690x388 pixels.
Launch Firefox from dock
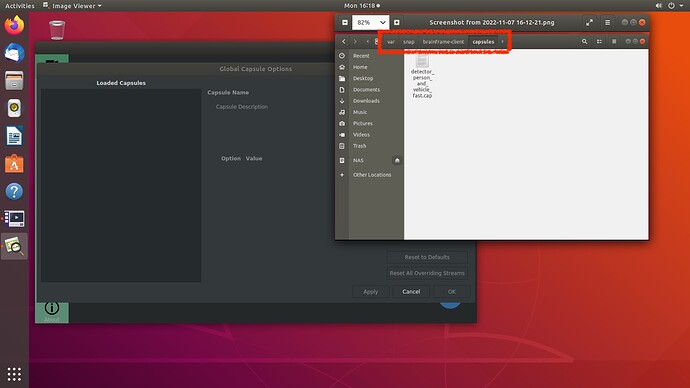coord(14,25)
